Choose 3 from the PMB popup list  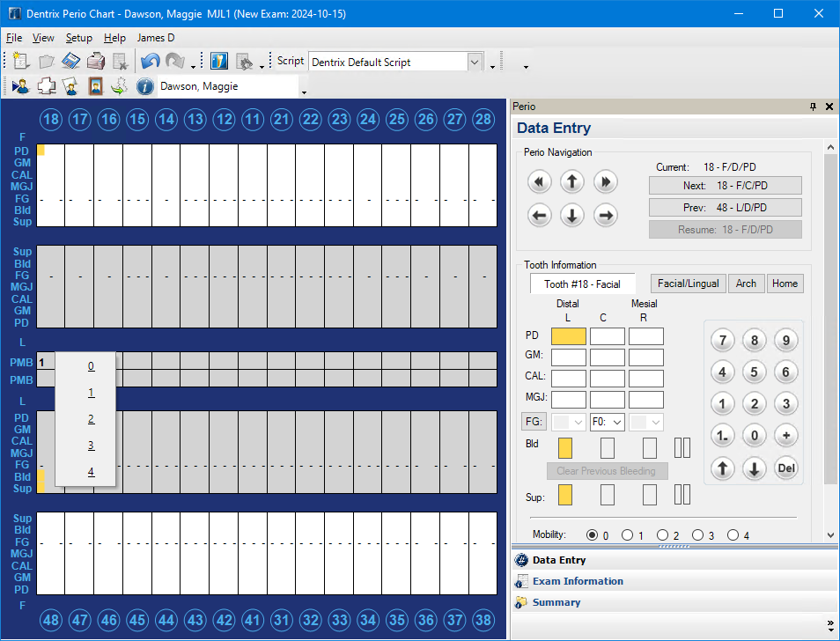tap(91, 446)
